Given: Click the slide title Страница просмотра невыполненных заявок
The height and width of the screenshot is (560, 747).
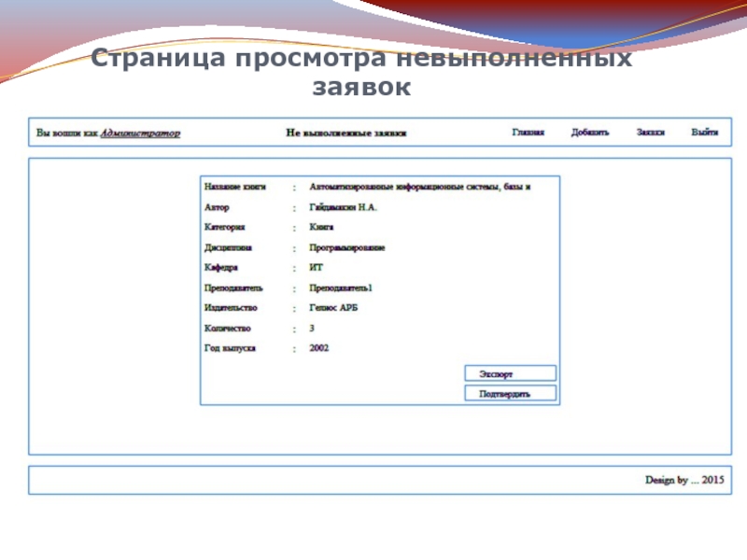Looking at the screenshot, I should click(x=361, y=72).
